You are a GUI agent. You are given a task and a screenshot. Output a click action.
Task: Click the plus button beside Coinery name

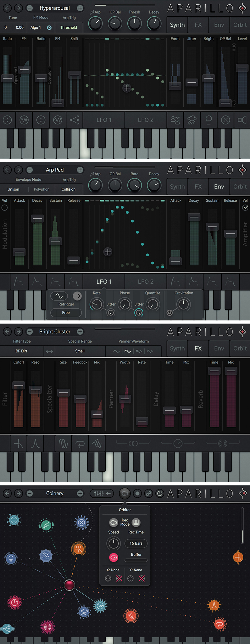tap(80, 493)
